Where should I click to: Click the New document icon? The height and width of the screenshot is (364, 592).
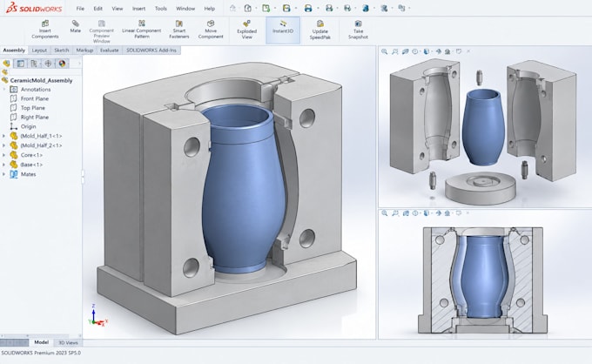point(247,8)
